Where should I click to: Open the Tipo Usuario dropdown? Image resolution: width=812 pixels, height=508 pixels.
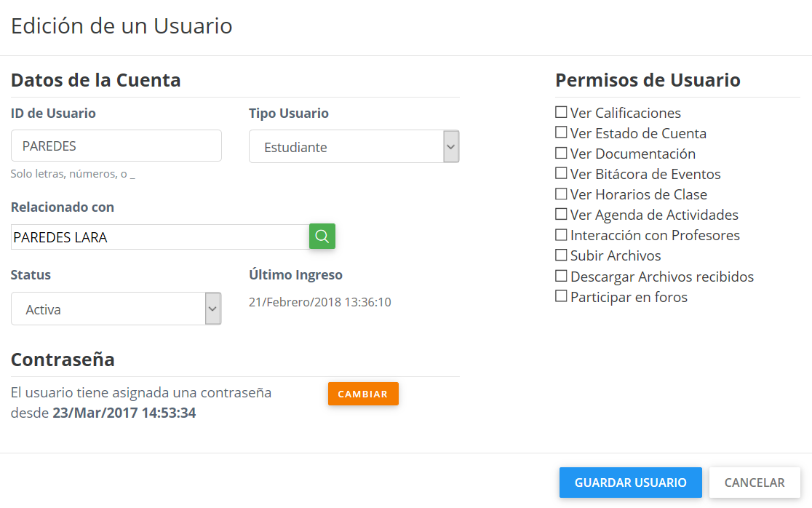[346, 147]
